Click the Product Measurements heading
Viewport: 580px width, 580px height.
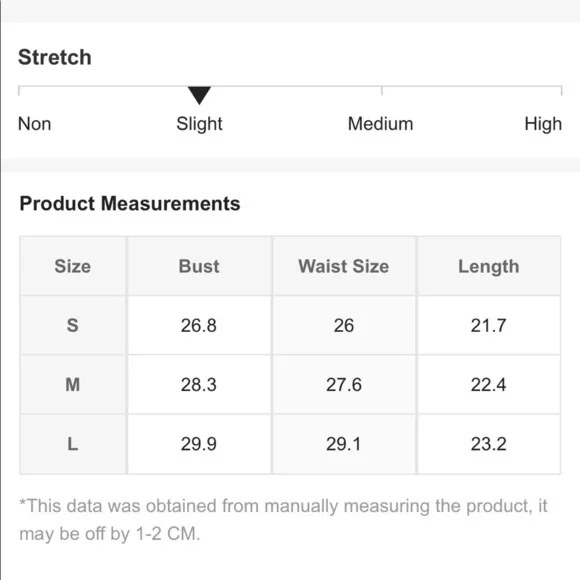click(130, 204)
